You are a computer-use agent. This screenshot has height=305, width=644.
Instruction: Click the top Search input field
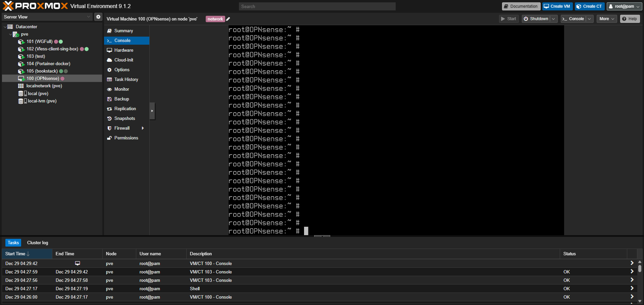click(317, 6)
